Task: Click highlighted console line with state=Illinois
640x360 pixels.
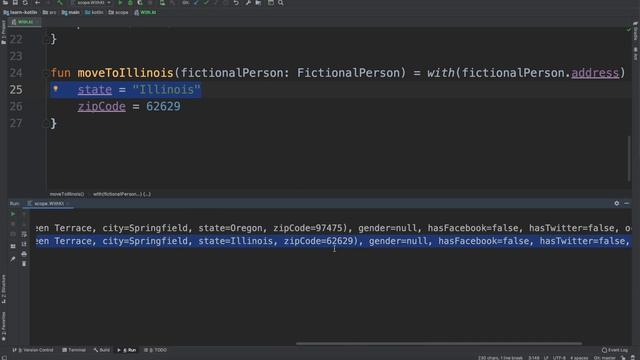Action: point(334,241)
